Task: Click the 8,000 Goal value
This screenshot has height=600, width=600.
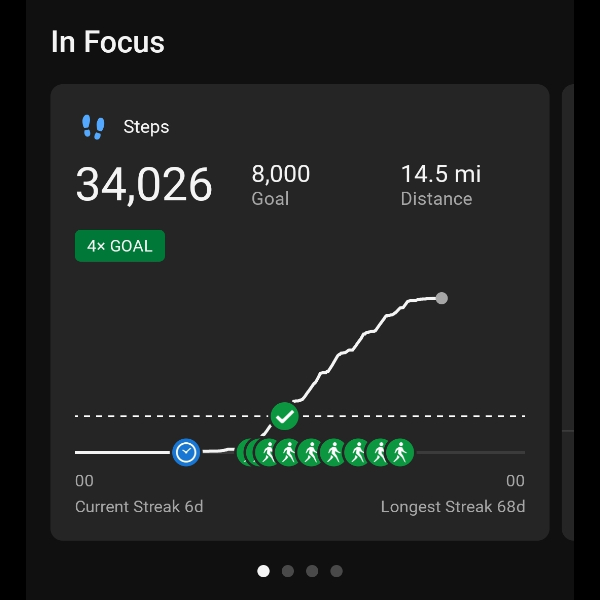Action: click(x=281, y=174)
